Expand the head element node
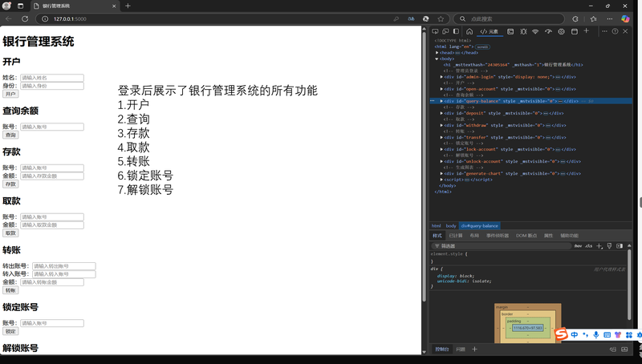642x364 pixels. click(437, 53)
